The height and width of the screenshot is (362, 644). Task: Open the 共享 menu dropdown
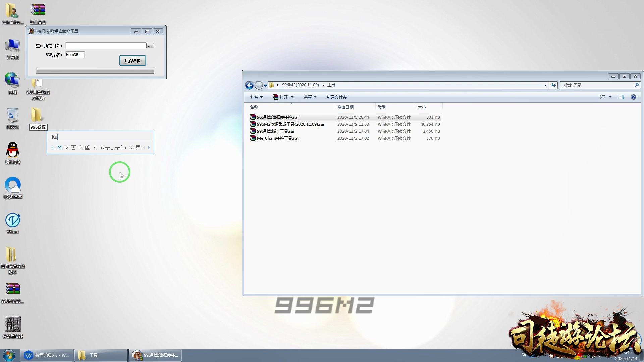coord(310,97)
